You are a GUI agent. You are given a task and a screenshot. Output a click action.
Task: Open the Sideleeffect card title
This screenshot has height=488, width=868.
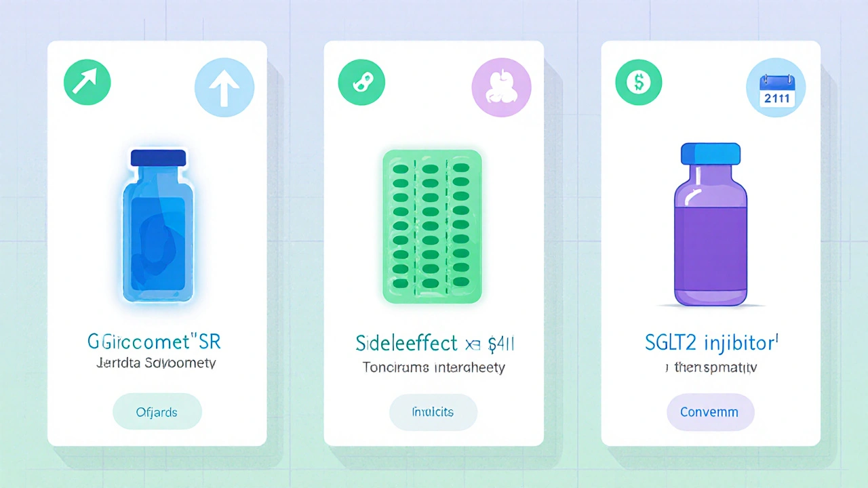point(435,343)
